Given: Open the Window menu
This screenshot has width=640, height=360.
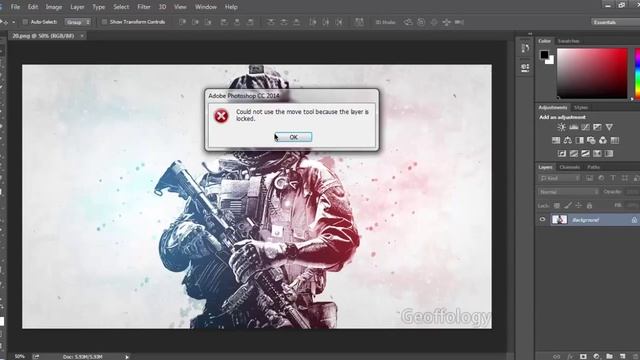Looking at the screenshot, I should point(206,7).
